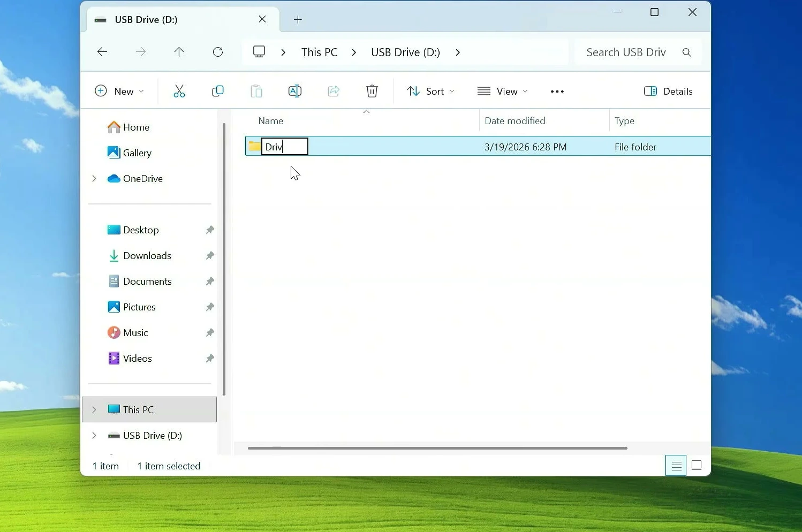Switch to large thumbnails view icon

pyautogui.click(x=697, y=466)
